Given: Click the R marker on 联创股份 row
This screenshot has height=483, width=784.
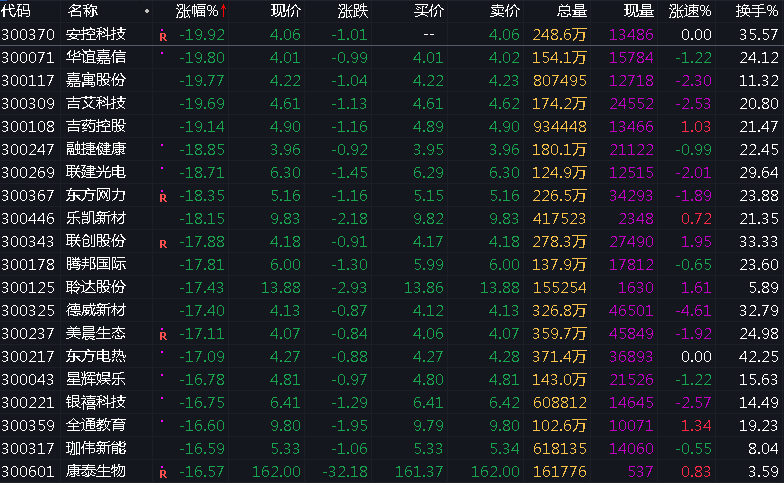Looking at the screenshot, I should tap(163, 244).
